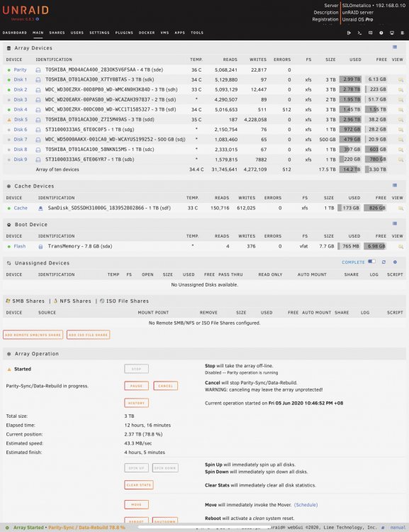Click the Spin Up button

pyautogui.click(x=136, y=468)
